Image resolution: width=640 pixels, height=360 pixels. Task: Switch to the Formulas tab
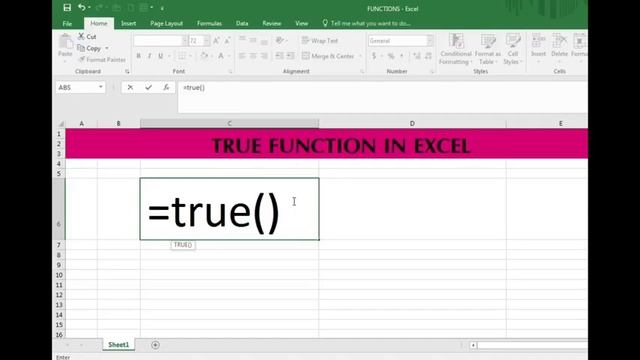click(x=209, y=23)
